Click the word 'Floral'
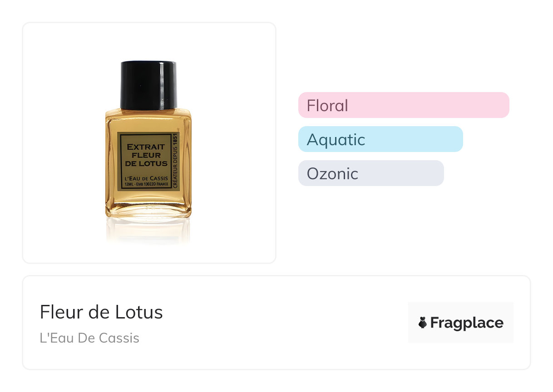 coord(327,106)
